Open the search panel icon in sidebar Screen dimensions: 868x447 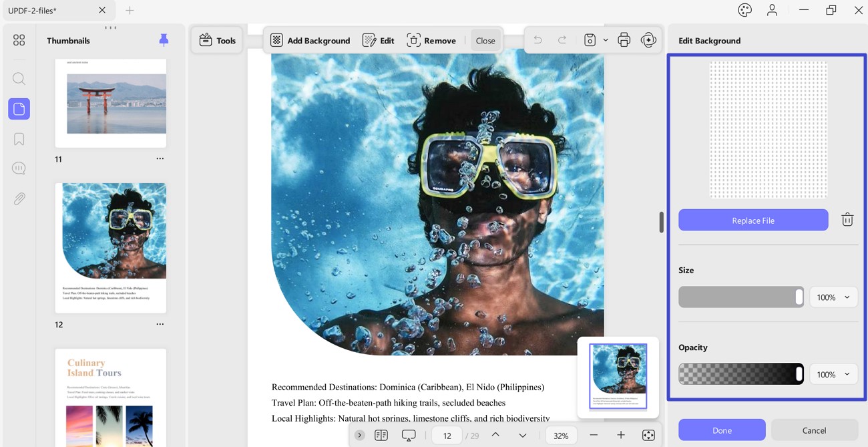coord(19,79)
